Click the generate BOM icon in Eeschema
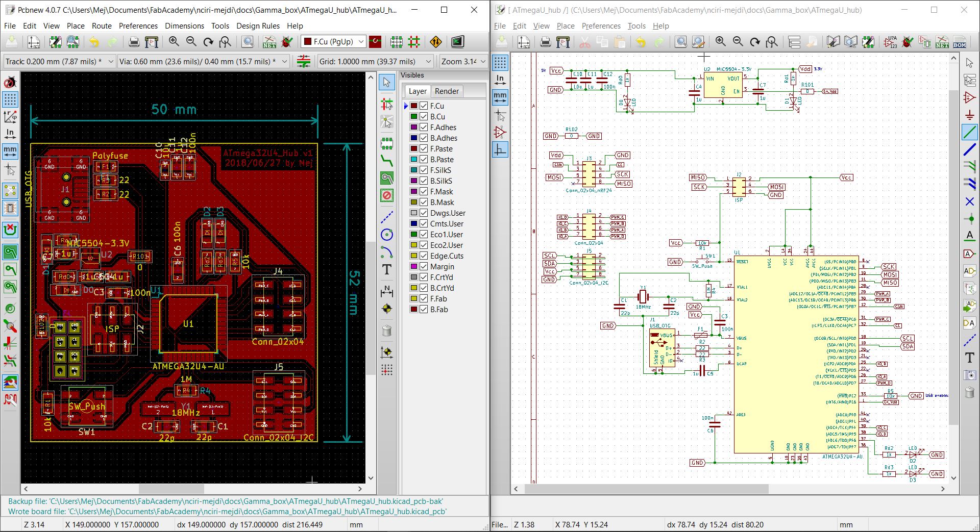The image size is (980, 532). click(960, 42)
